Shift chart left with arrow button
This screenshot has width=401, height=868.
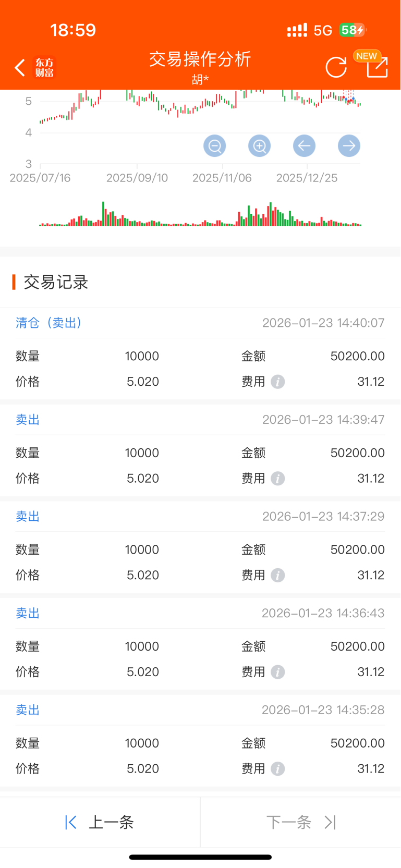coord(304,146)
